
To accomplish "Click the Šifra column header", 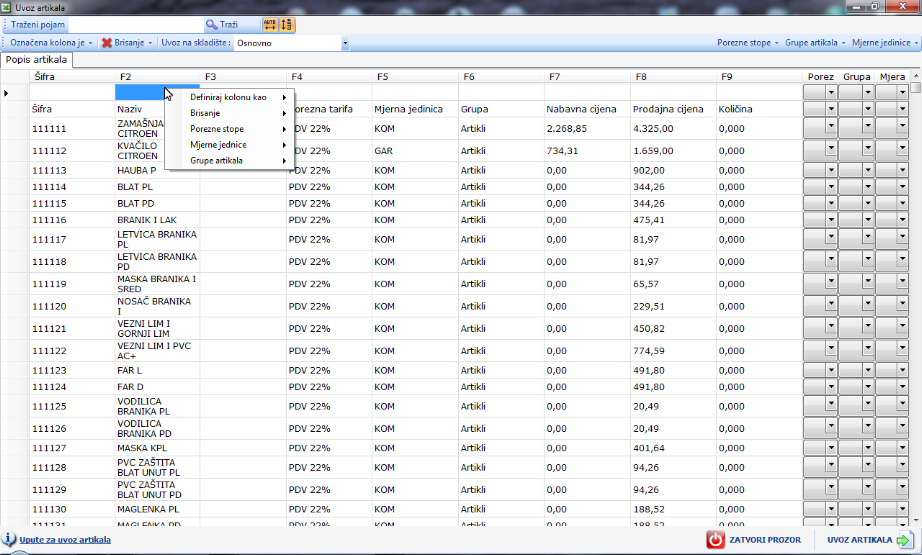I will [72, 76].
